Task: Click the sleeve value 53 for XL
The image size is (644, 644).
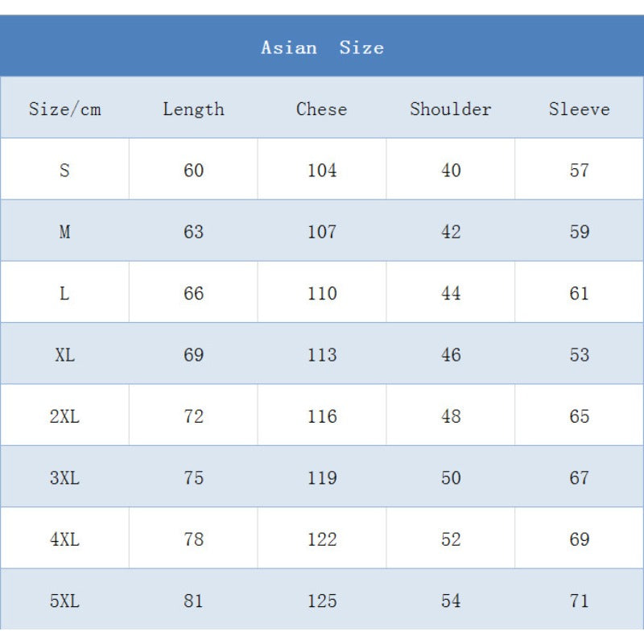Action: (x=580, y=355)
